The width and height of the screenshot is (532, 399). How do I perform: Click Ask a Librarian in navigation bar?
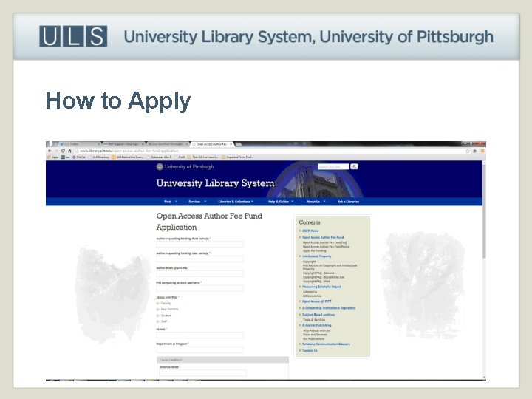tap(348, 202)
